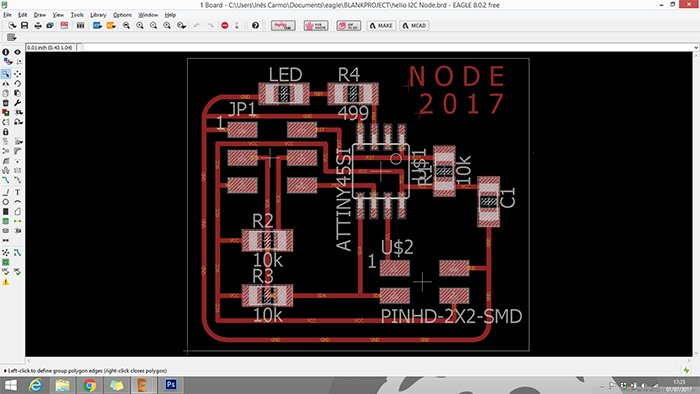This screenshot has height=394, width=700.
Task: Select the Move tool
Action: pos(17,74)
